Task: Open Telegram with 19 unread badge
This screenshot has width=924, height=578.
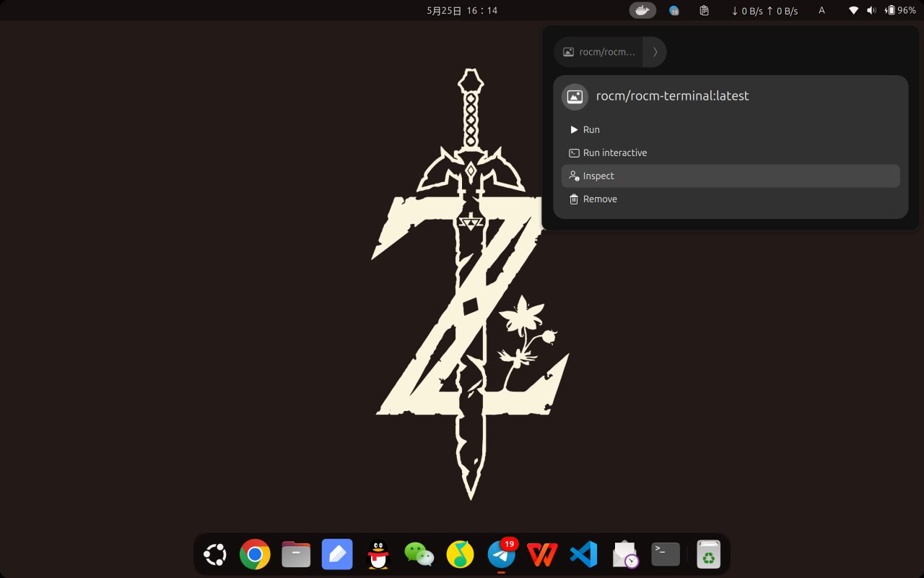Action: pos(501,555)
